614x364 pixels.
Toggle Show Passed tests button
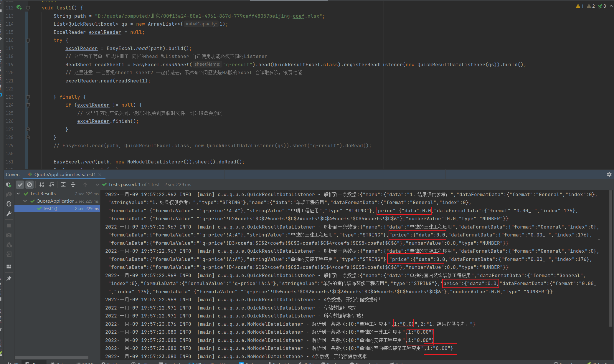(x=20, y=185)
